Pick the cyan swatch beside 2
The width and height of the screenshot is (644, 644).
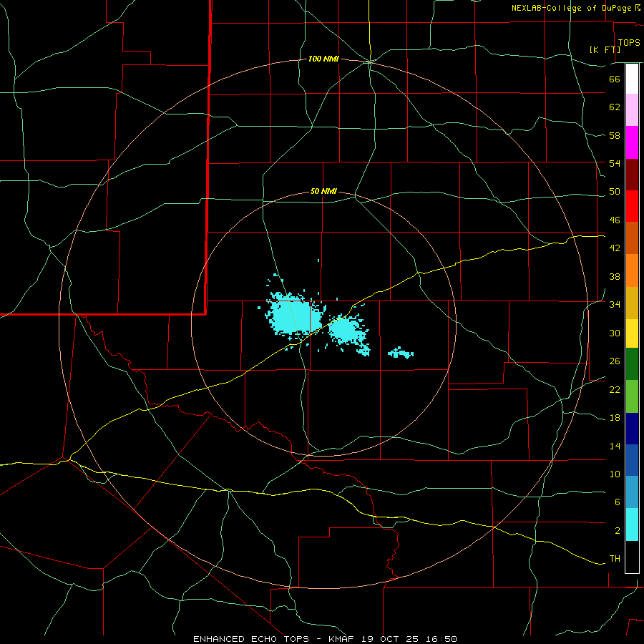pos(632,525)
